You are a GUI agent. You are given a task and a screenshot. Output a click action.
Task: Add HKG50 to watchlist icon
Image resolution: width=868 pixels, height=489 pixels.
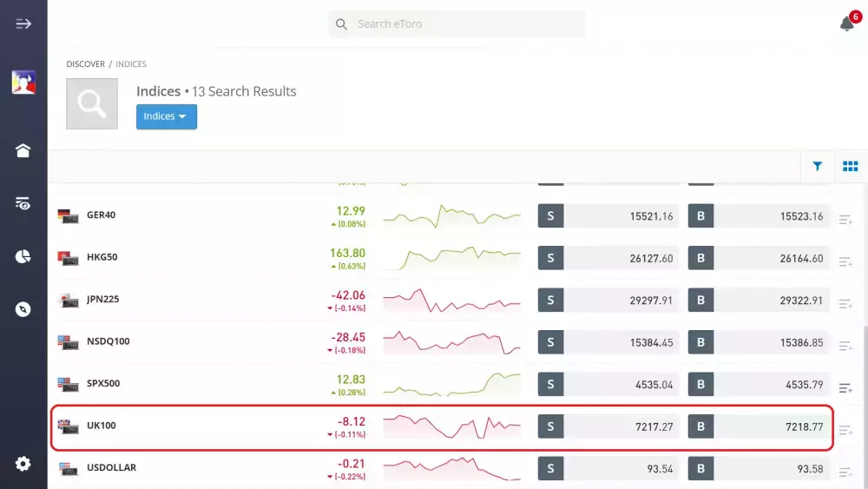click(x=845, y=262)
